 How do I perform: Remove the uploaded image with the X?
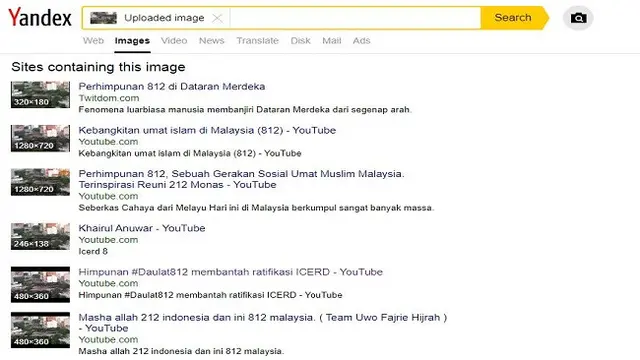pos(217,18)
